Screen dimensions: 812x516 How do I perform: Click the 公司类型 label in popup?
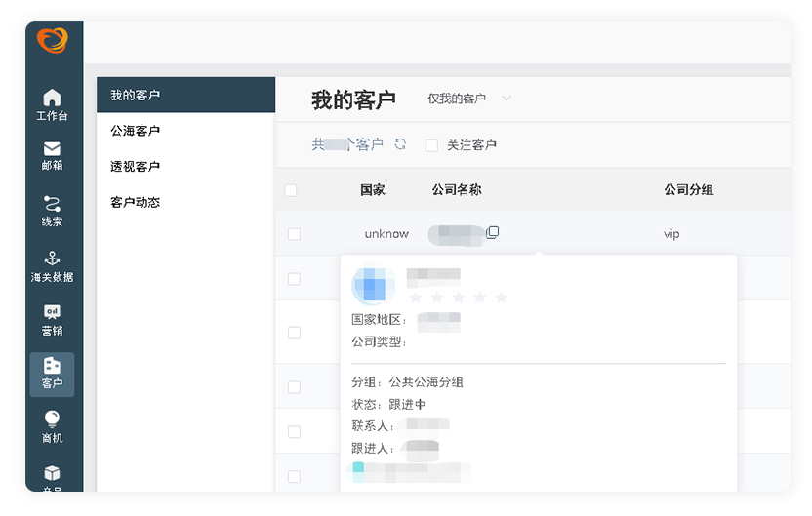379,341
